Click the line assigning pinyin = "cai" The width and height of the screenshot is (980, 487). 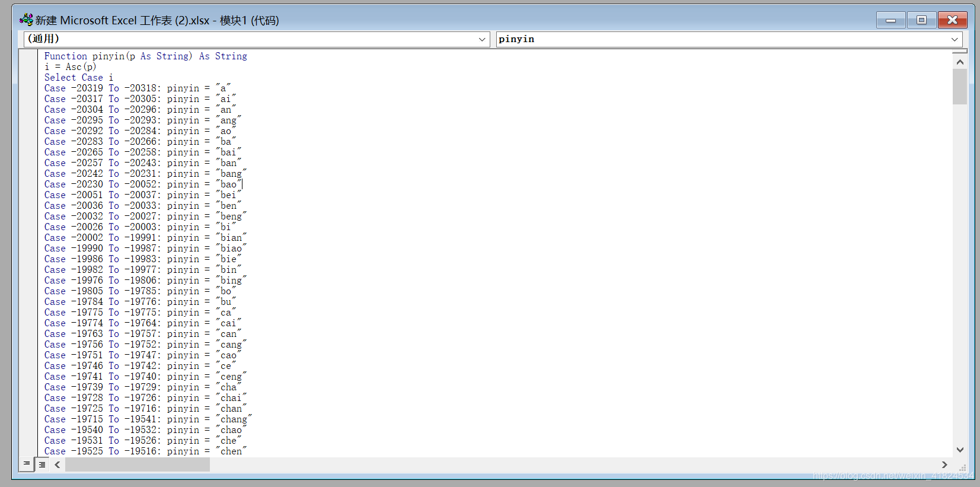pyautogui.click(x=143, y=323)
